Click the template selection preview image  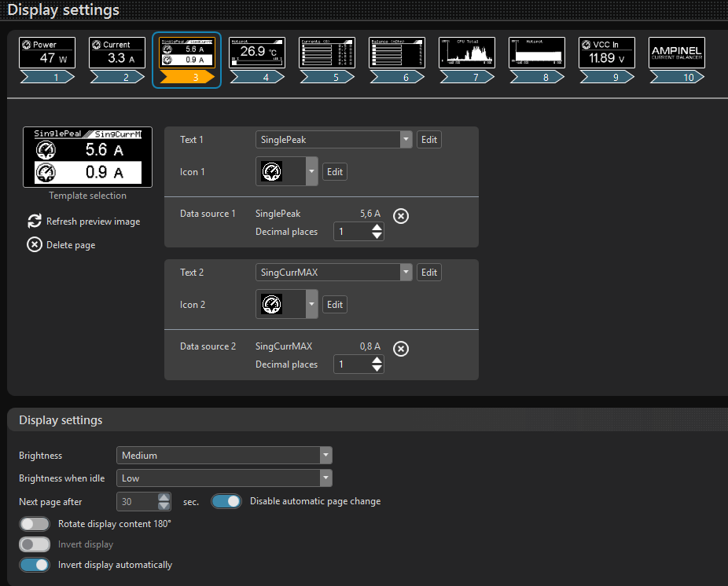coord(87,157)
